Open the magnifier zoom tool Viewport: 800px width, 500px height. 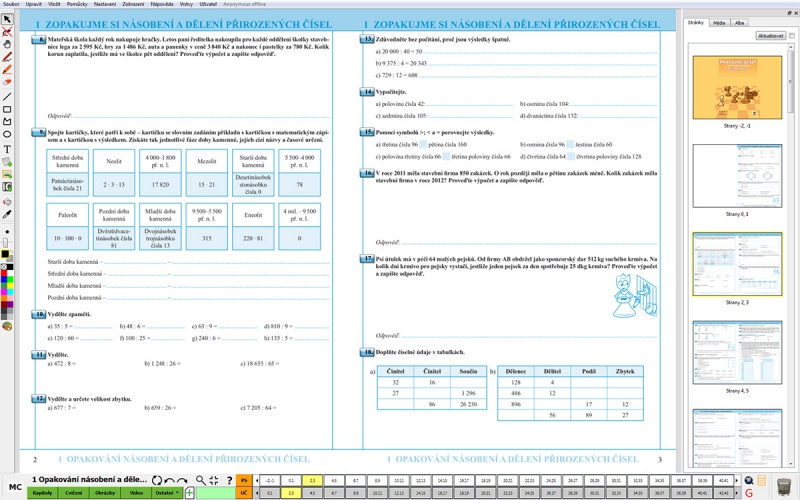tap(201, 480)
